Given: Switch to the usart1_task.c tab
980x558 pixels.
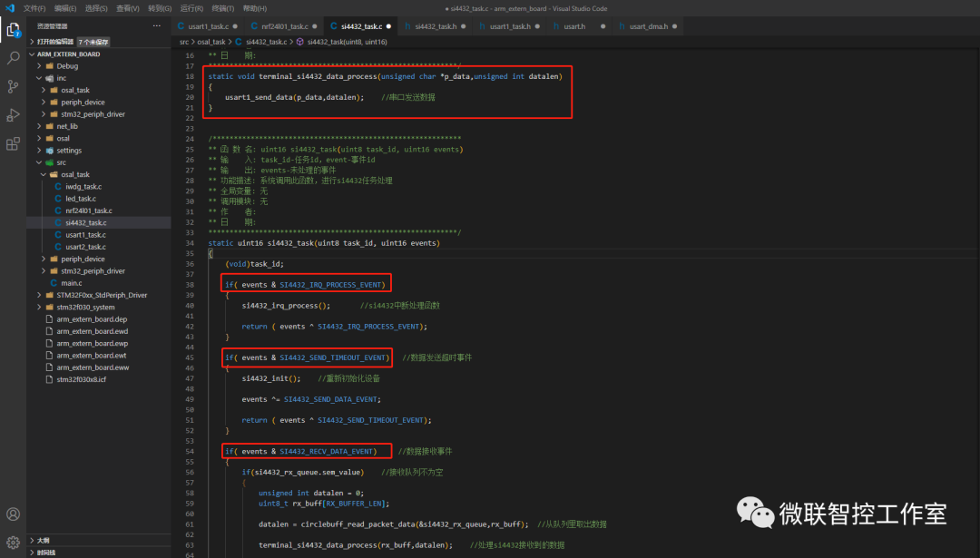Looking at the screenshot, I should point(207,26).
